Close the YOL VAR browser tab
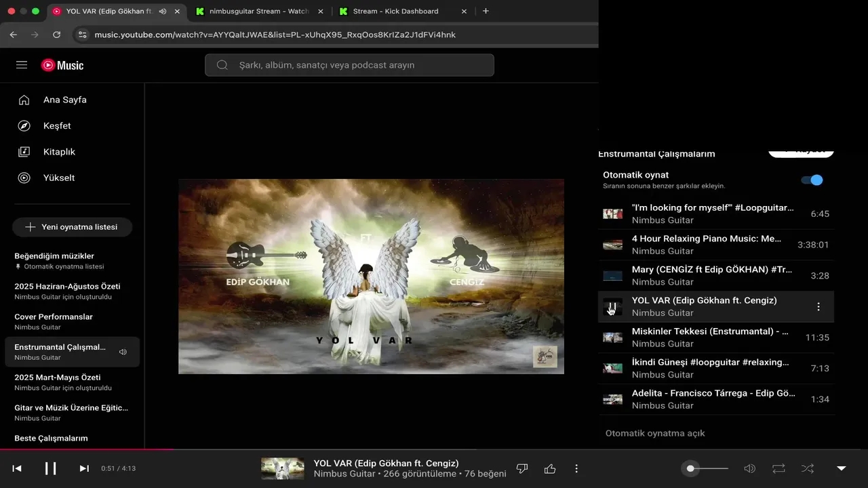This screenshot has height=488, width=868. click(x=178, y=12)
